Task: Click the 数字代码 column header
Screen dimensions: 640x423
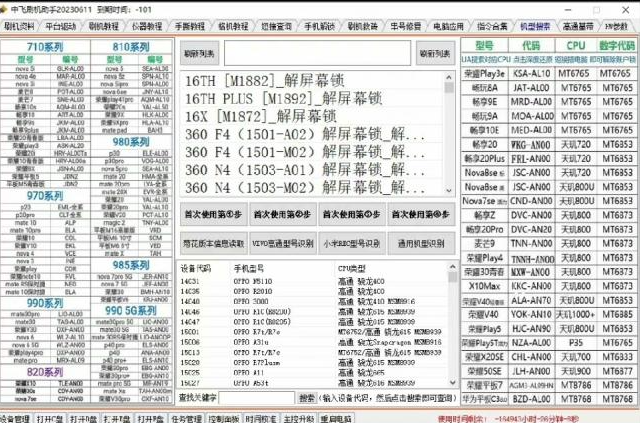Action: [x=617, y=45]
